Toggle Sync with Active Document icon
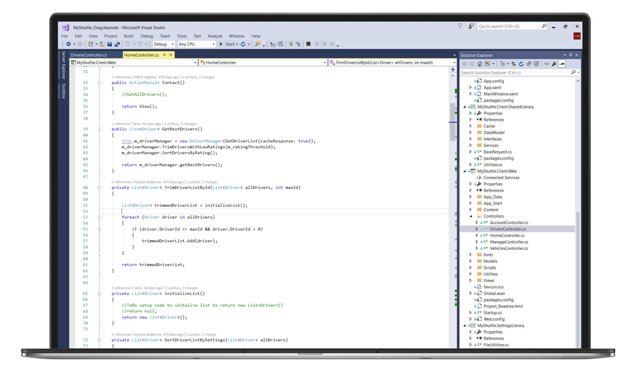635x375 pixels. pos(514,64)
